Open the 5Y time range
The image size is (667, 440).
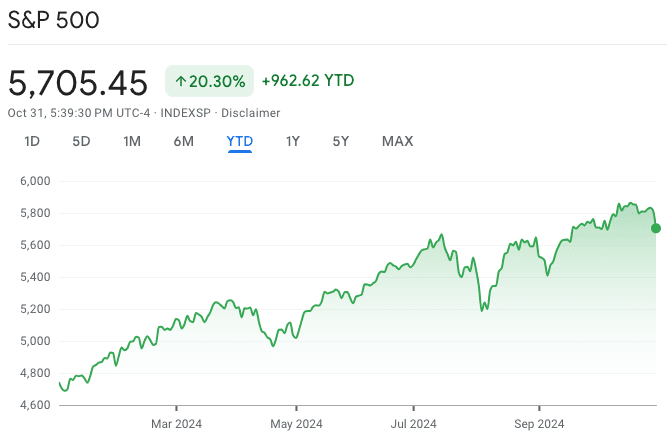coord(341,141)
